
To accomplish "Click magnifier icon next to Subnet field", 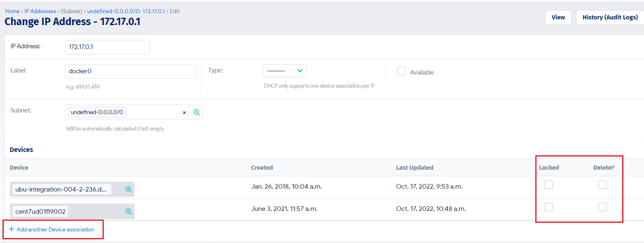I will pyautogui.click(x=196, y=112).
